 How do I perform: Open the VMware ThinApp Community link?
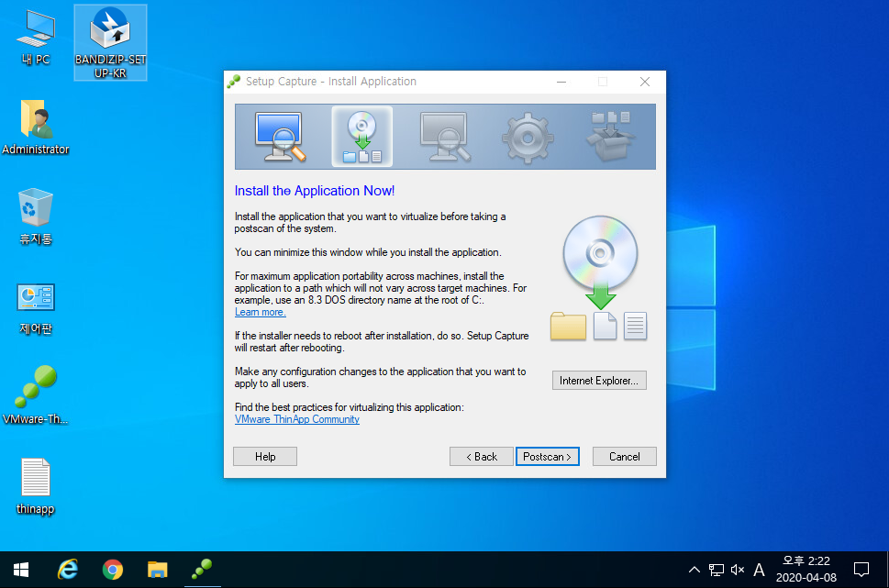pos(297,419)
